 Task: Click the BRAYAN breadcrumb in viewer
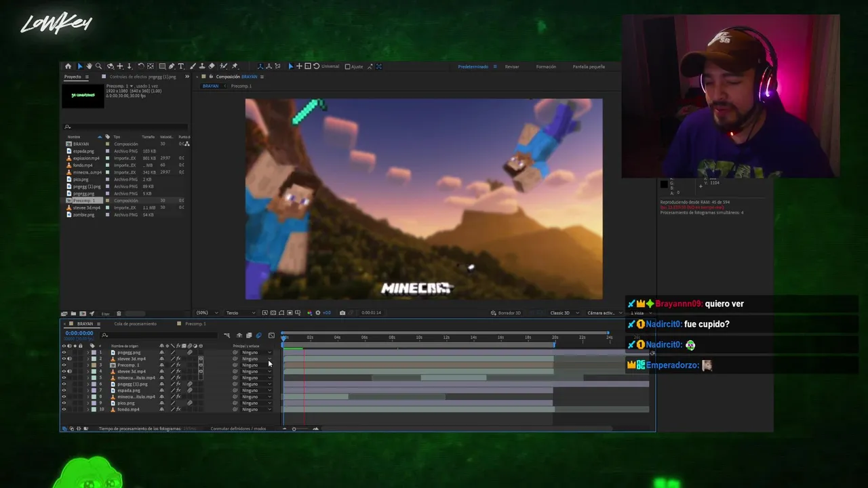point(211,86)
